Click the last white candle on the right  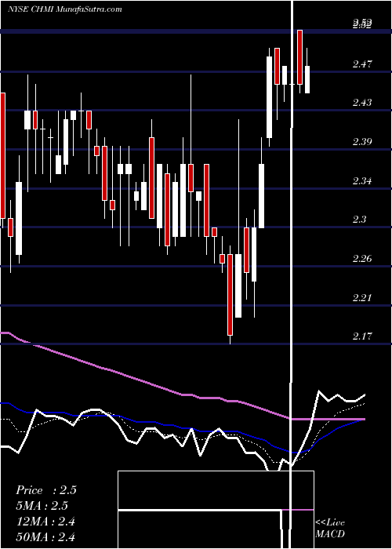coord(307,79)
